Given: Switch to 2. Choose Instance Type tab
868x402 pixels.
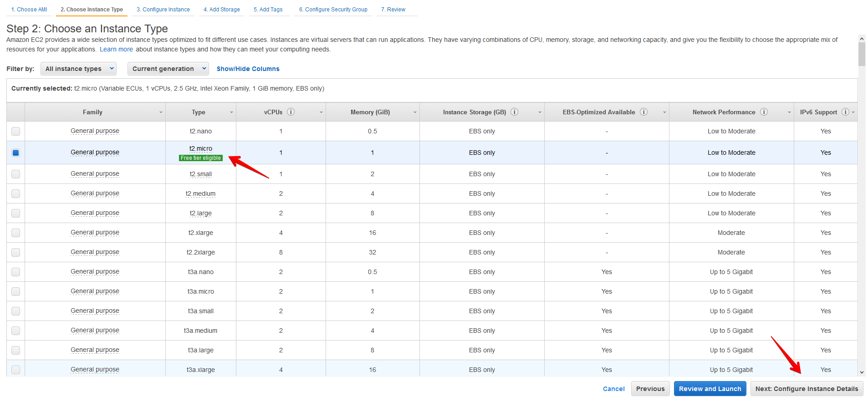Looking at the screenshot, I should click(x=92, y=10).
